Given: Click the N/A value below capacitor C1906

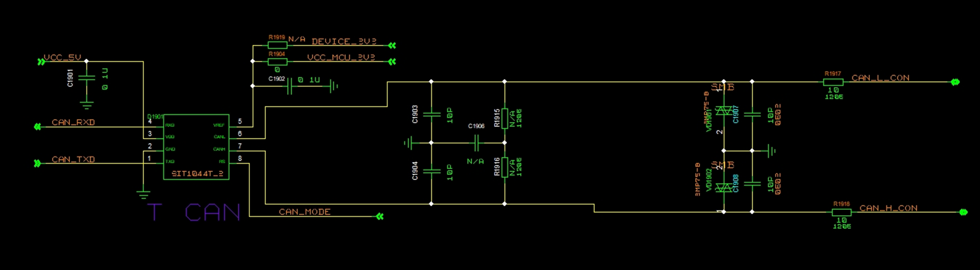Looking at the screenshot, I should 475,161.
